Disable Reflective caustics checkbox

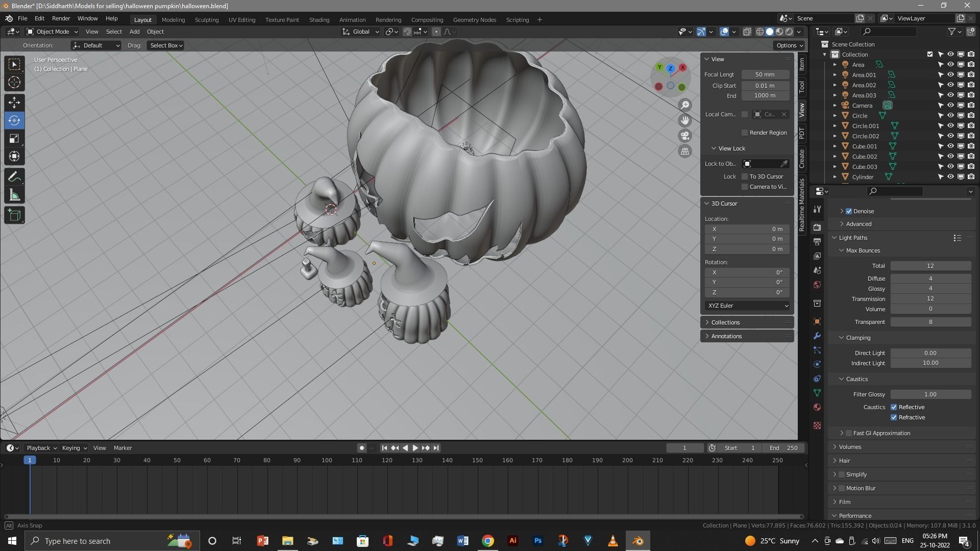(x=894, y=407)
